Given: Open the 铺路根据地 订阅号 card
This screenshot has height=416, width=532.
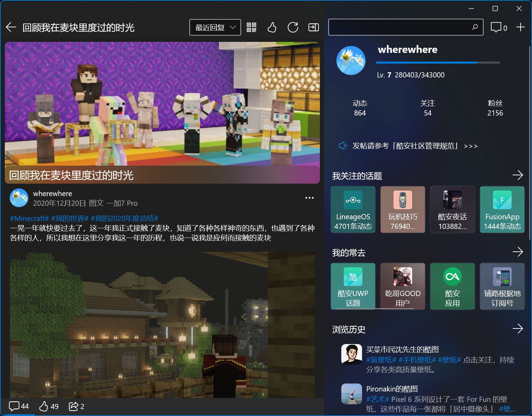Looking at the screenshot, I should point(502,286).
